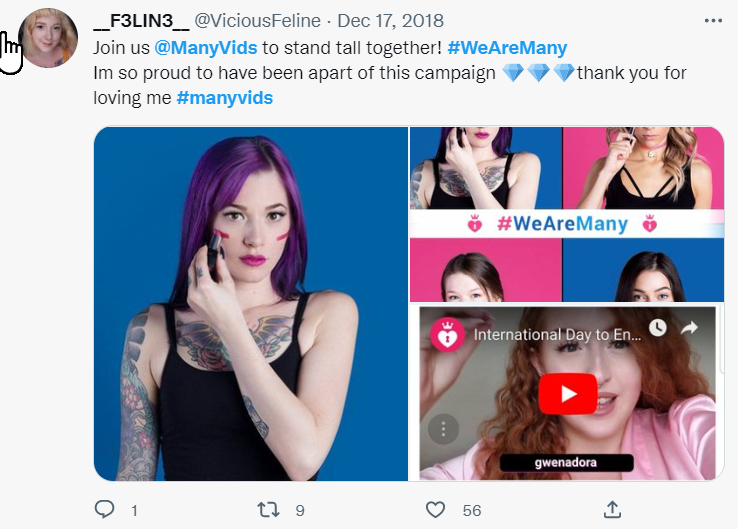Click the @ViciousFeline handle
The image size is (738, 529).
click(262, 21)
